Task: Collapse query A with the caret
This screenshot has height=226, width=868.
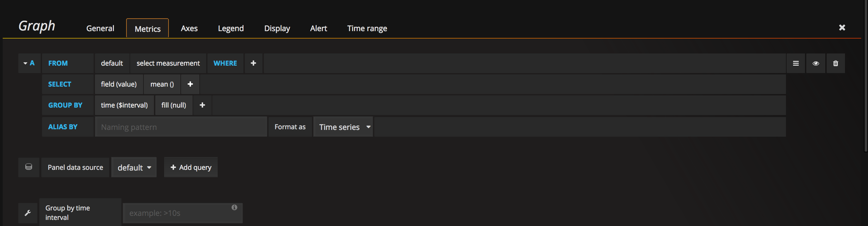Action: click(25, 63)
